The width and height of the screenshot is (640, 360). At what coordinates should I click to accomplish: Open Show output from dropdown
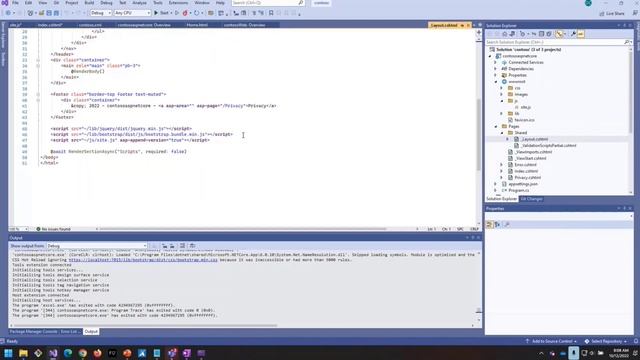pyautogui.click(x=97, y=246)
